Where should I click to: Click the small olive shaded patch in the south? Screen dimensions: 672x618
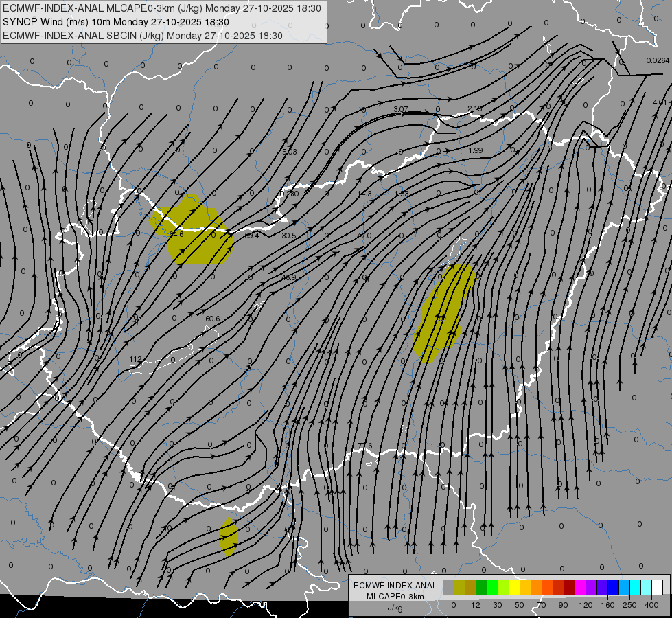click(x=229, y=536)
